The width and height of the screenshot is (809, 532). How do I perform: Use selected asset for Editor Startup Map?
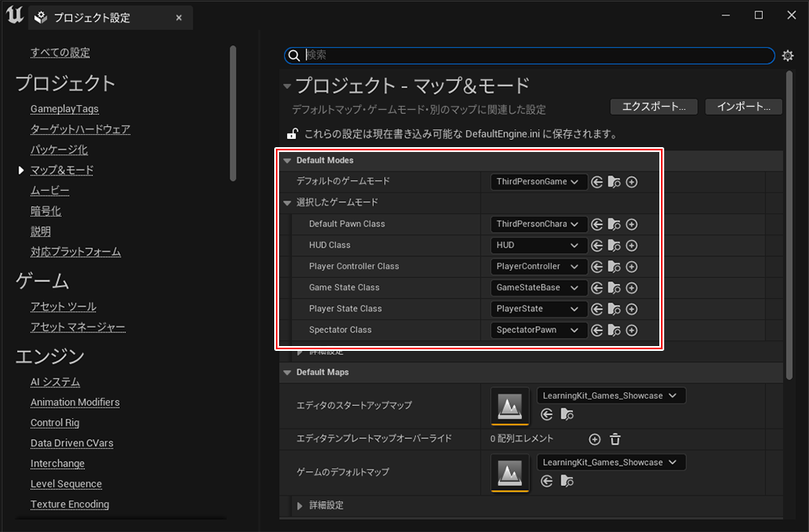547,414
